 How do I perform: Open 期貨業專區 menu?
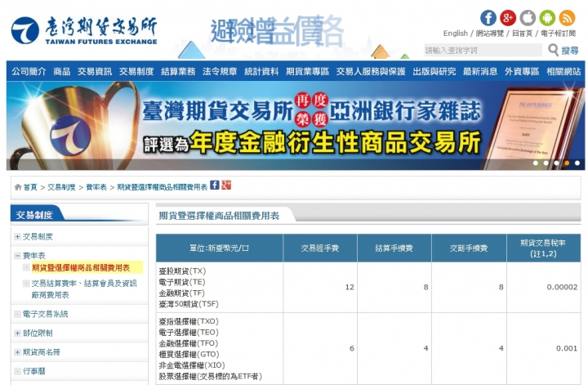pos(308,71)
